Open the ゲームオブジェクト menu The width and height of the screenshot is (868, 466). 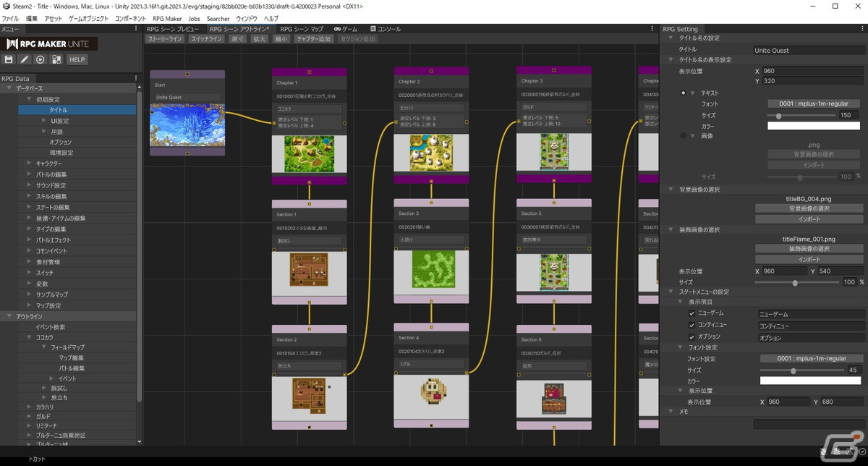click(x=89, y=18)
